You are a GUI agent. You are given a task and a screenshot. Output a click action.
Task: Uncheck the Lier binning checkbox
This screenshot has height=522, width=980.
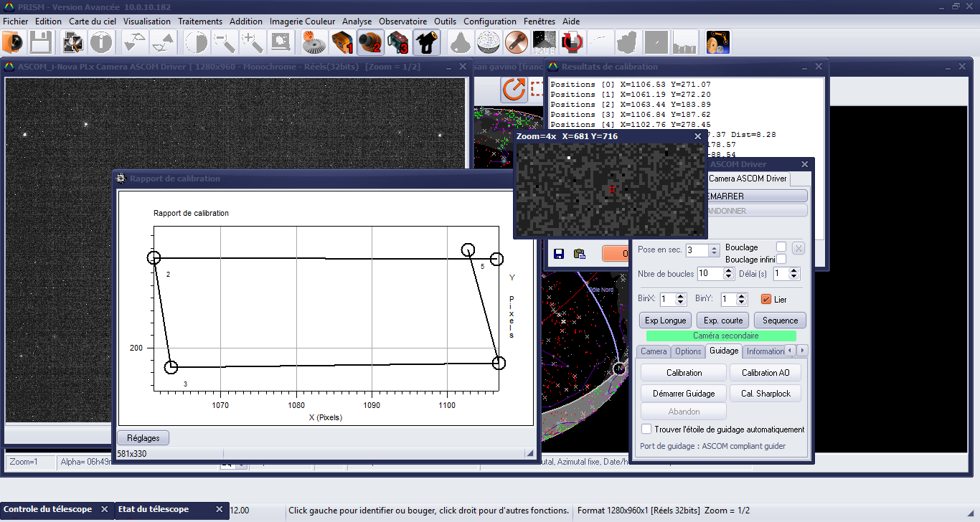pos(766,299)
